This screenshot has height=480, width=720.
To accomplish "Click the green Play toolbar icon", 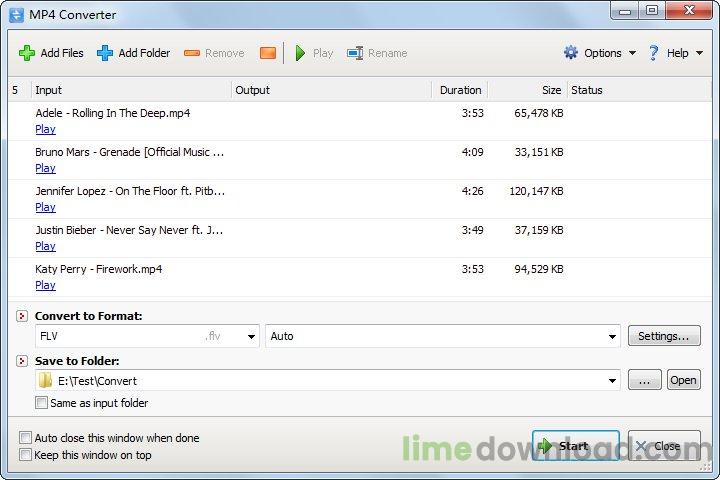I will point(300,53).
